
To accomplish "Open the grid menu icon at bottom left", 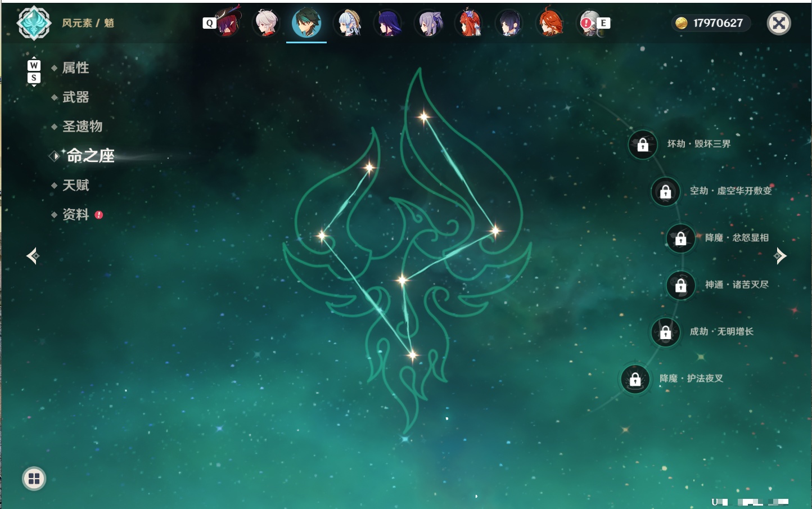I will [x=34, y=479].
